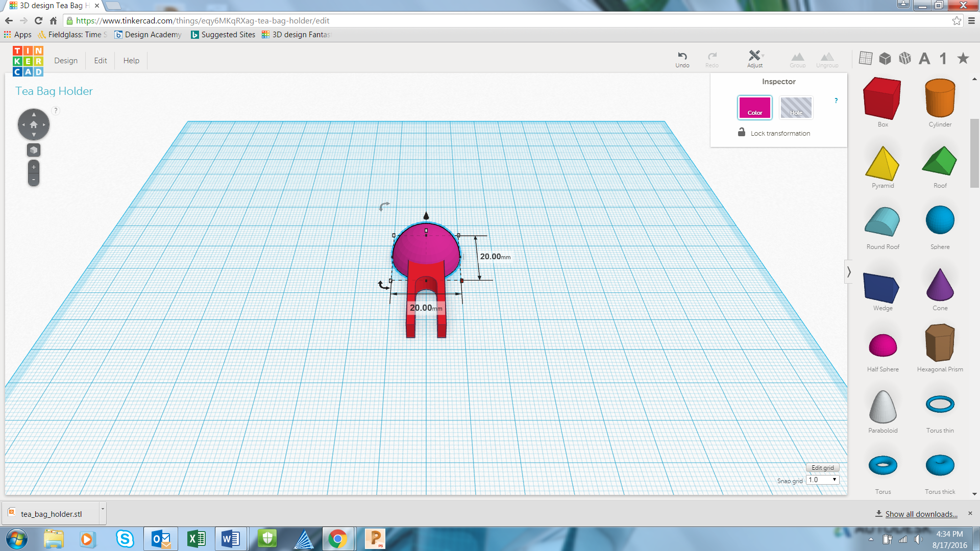980x551 pixels.
Task: Pick the Torus thin shape
Action: (940, 404)
